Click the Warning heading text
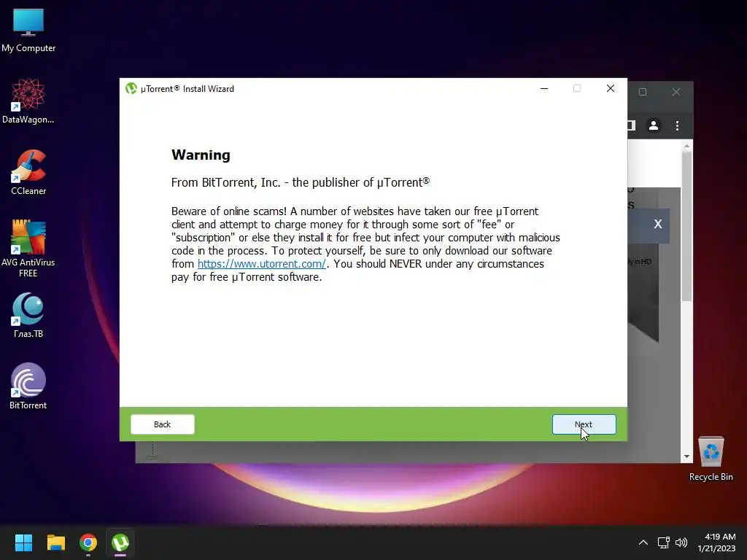747x560 pixels. click(x=201, y=155)
